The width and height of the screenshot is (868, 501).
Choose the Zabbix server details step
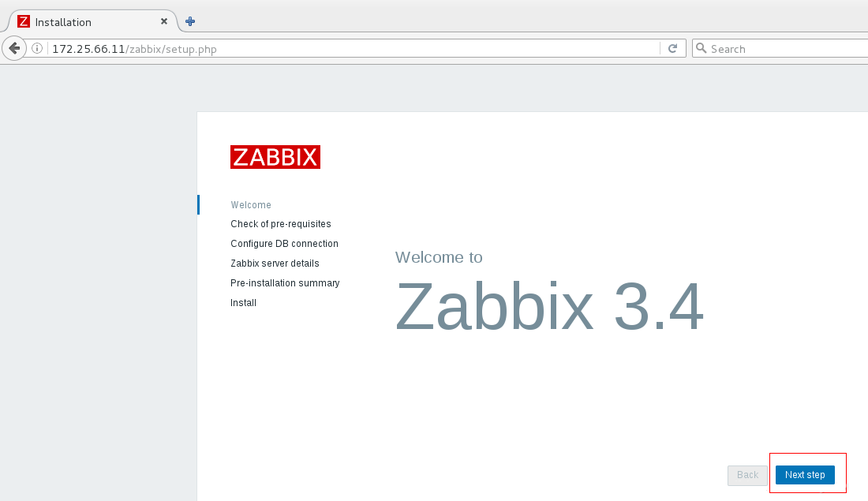(x=275, y=264)
